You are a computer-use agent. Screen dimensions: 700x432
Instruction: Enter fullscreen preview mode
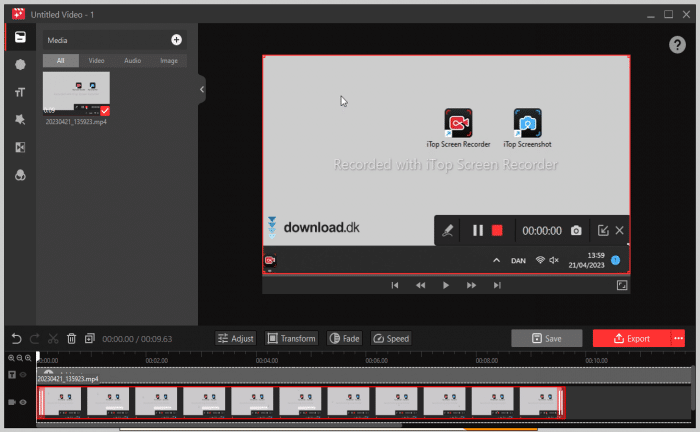(x=622, y=285)
